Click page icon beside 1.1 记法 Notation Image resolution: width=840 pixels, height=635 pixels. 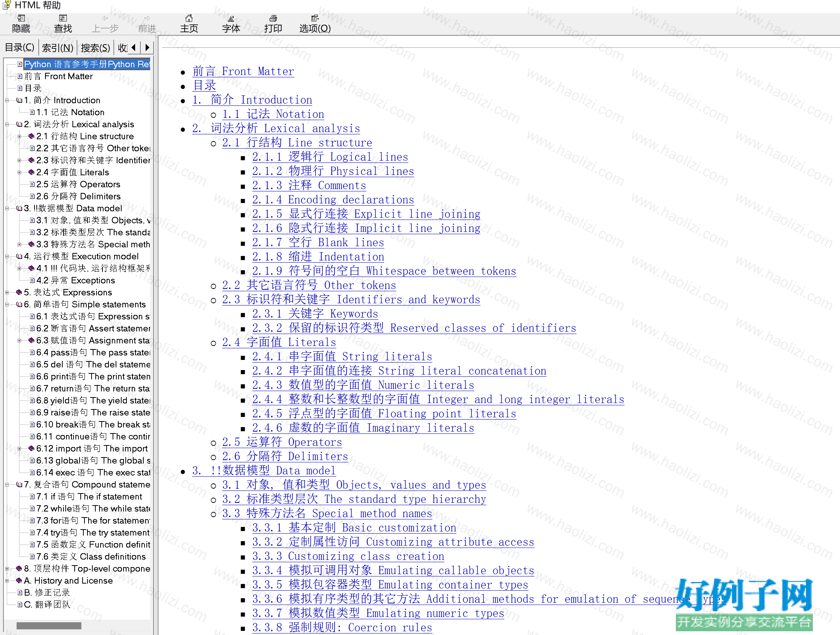(x=32, y=113)
